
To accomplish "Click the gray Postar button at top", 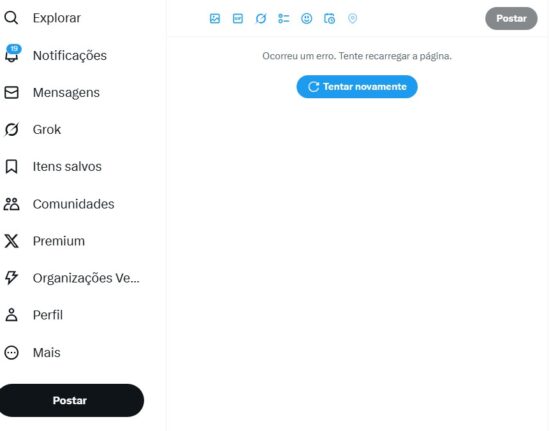I will pos(511,18).
